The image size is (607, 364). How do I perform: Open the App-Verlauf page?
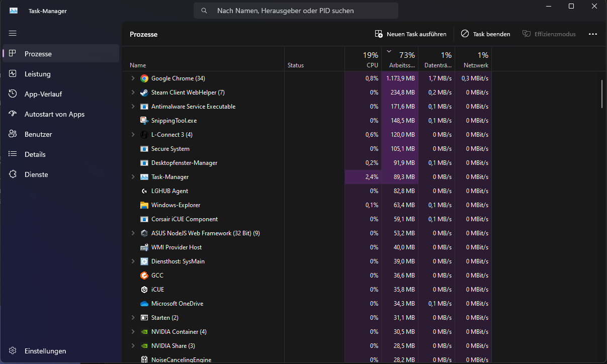click(61, 94)
